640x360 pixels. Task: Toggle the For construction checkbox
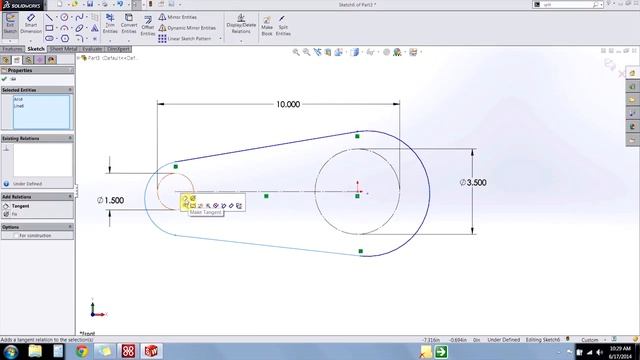point(16,236)
